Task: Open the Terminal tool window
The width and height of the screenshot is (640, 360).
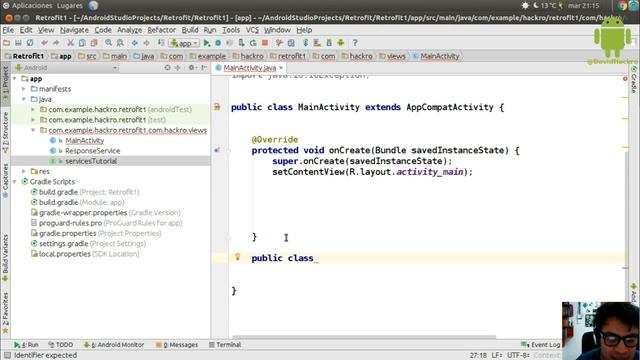Action: 225,345
